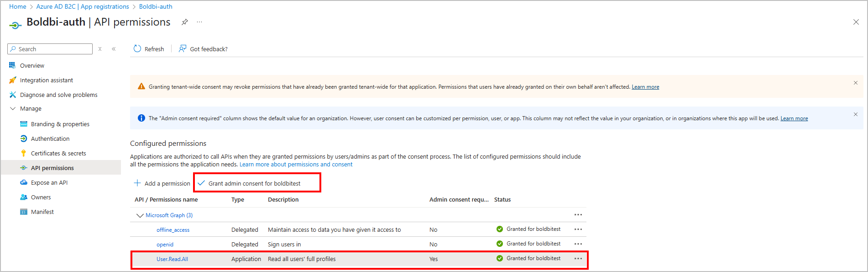Open the offline_access permission link
Screen dimensions: 868x272
coord(173,230)
